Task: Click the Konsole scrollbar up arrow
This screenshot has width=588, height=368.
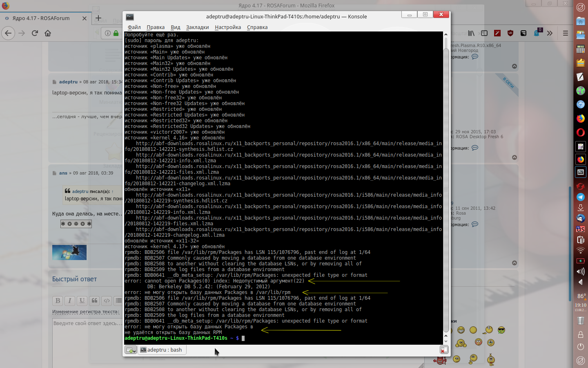Action: tap(446, 35)
